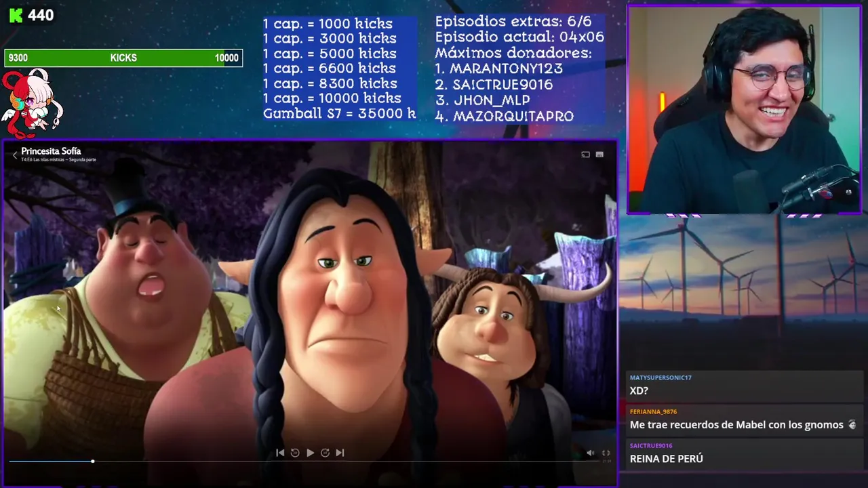Screen dimensions: 868x488
Task: Click the '1 cap. = 10000 kicks' line
Action: [x=332, y=98]
